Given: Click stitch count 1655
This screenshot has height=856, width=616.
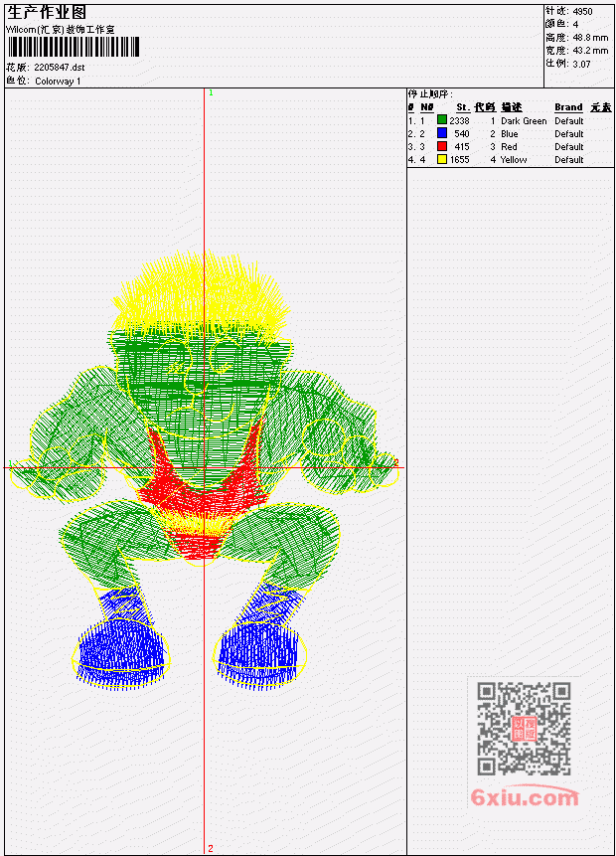Looking at the screenshot, I should 459,160.
